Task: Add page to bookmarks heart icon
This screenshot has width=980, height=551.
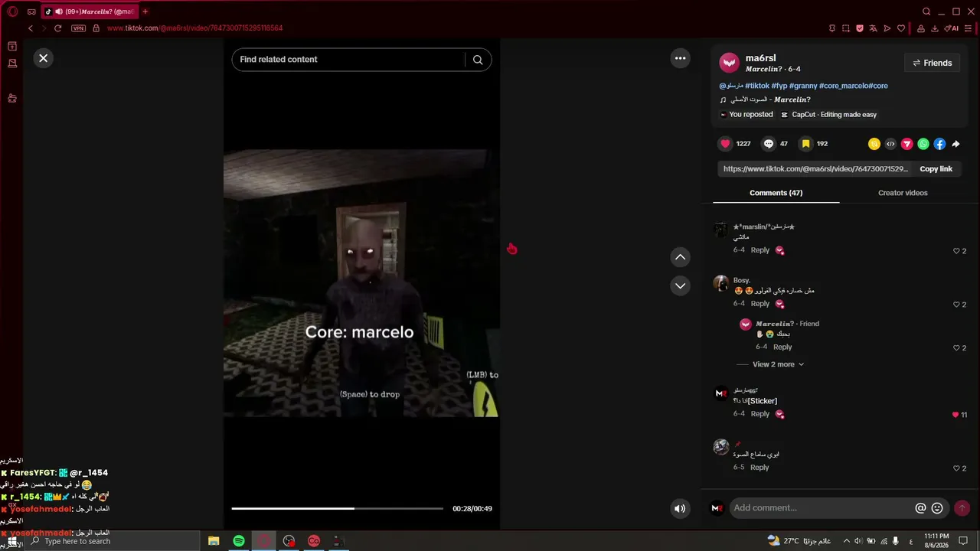Action: pyautogui.click(x=901, y=28)
